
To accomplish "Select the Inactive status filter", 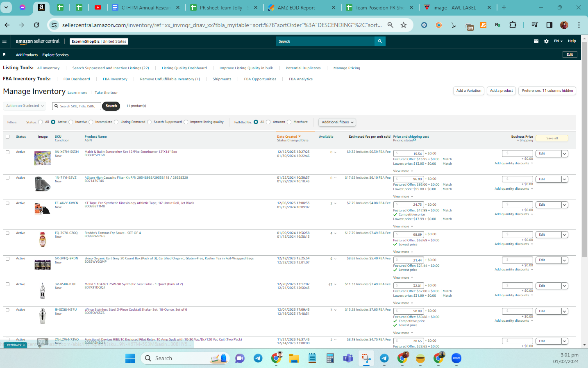I will [x=71, y=122].
